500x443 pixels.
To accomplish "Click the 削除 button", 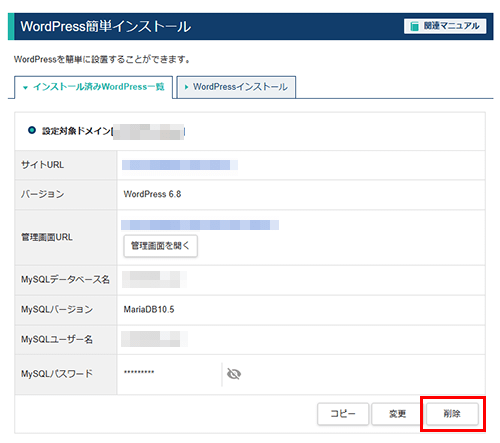I will [452, 414].
